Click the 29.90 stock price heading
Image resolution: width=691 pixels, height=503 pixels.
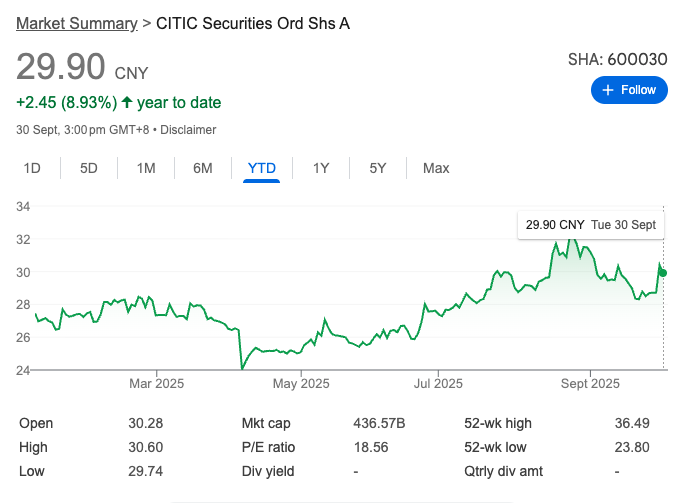(x=61, y=67)
